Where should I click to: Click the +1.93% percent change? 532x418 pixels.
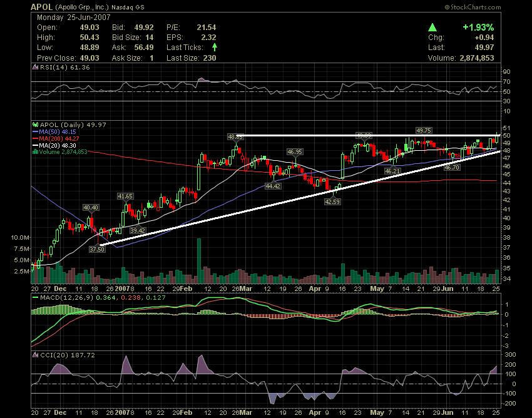478,28
